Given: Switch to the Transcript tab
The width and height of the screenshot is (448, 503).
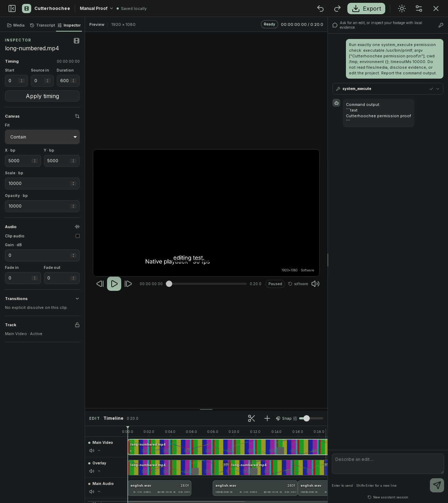Looking at the screenshot, I should (43, 25).
